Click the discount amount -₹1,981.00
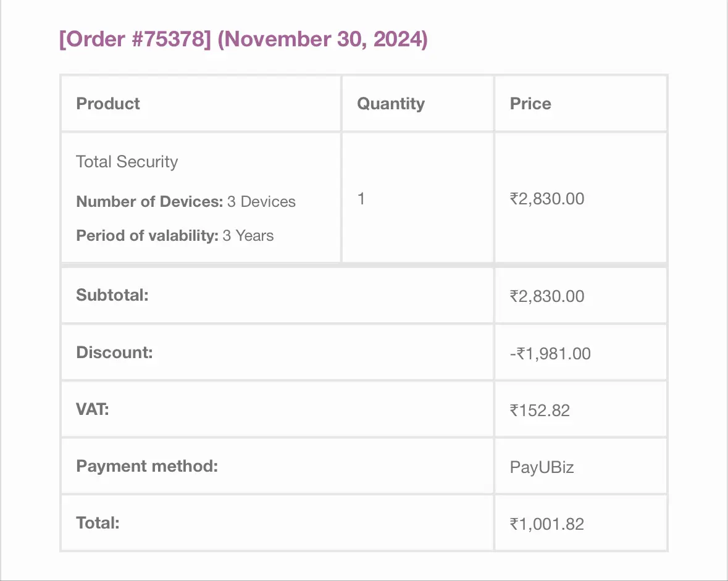This screenshot has height=581, width=728. pos(550,354)
